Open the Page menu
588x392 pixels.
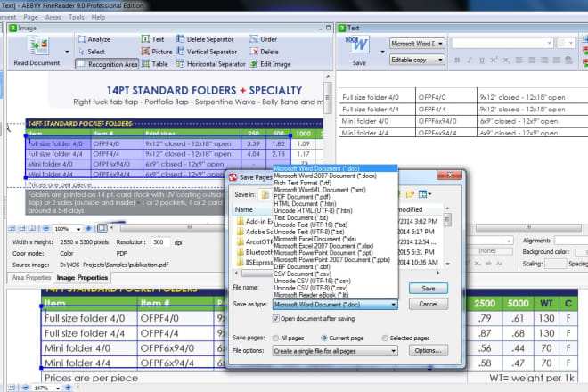coord(30,17)
